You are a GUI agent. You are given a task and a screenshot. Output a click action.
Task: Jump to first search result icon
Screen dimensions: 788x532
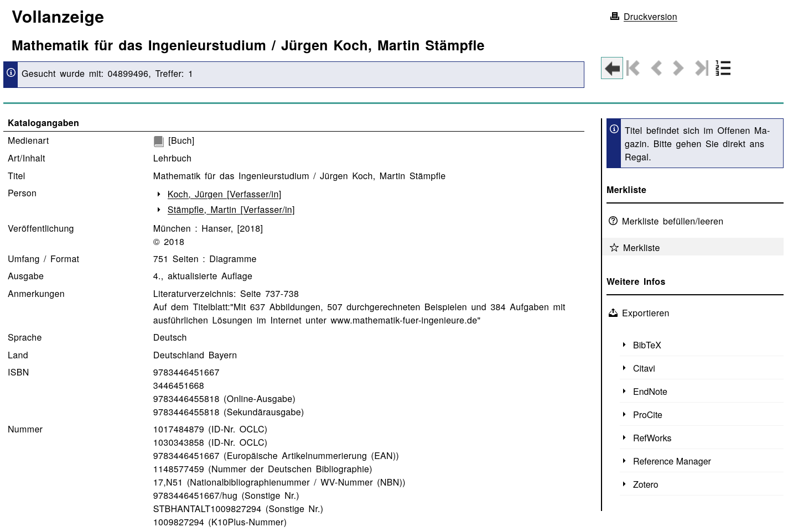(x=633, y=69)
